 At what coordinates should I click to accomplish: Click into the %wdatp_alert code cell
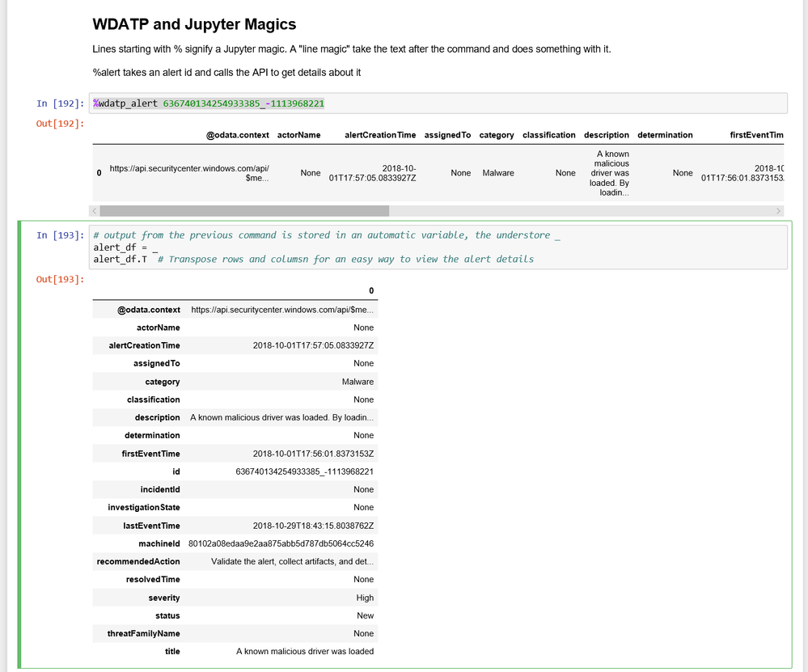tap(438, 104)
